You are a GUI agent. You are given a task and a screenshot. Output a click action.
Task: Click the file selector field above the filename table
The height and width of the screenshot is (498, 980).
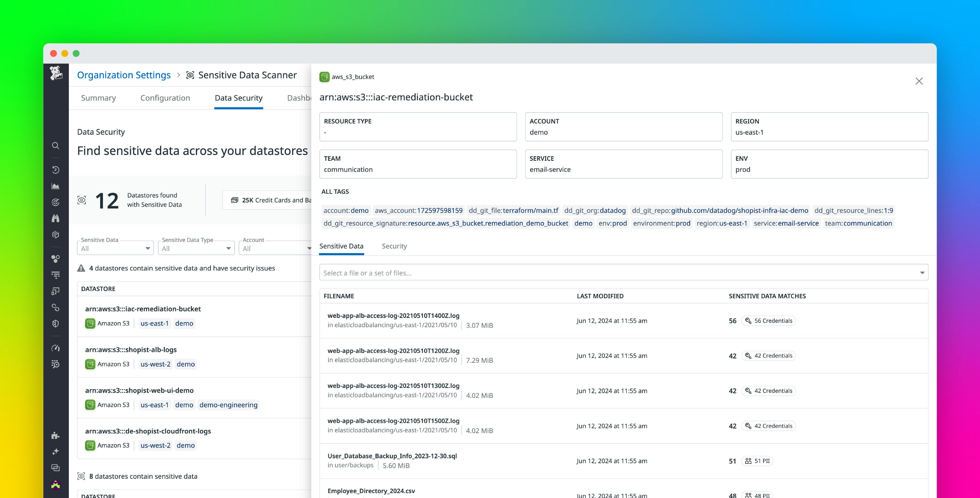click(x=624, y=272)
